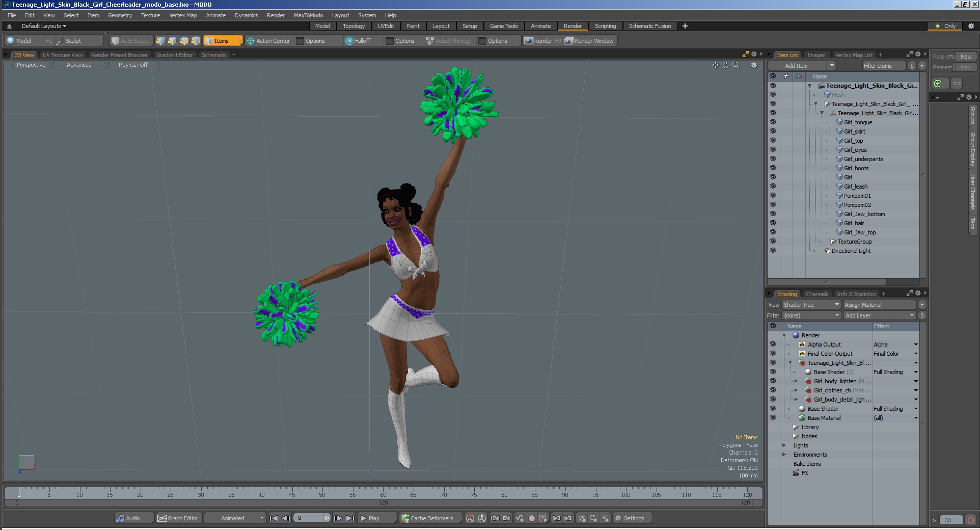Viewport: 980px width, 530px height.
Task: Click Advanced viewport shading button
Action: pyautogui.click(x=79, y=65)
